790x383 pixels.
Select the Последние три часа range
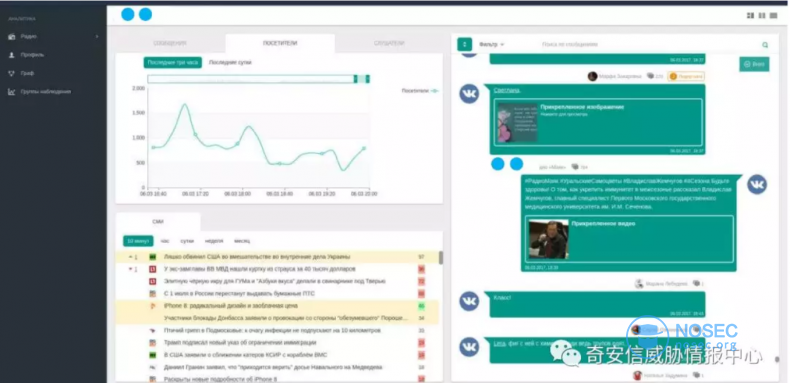[x=173, y=62]
